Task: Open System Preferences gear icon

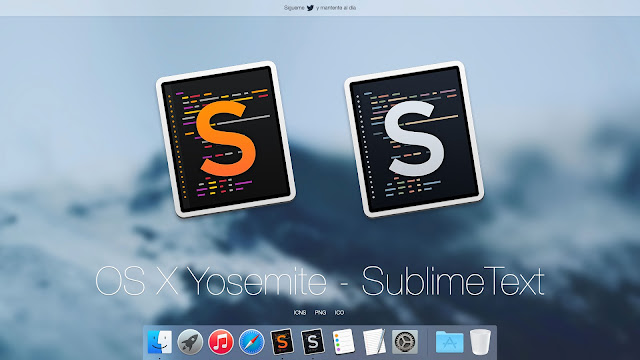Action: (405, 342)
